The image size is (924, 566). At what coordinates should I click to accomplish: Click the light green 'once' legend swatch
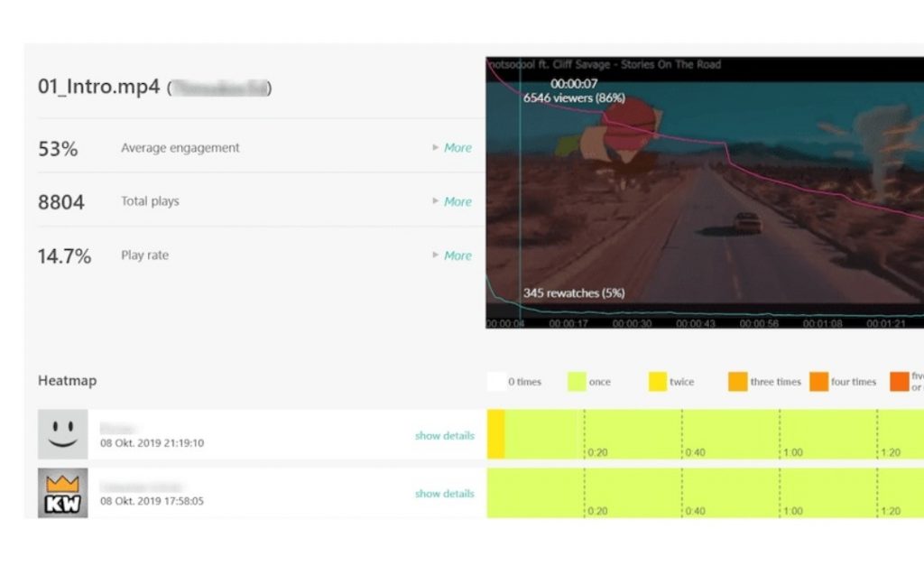577,382
